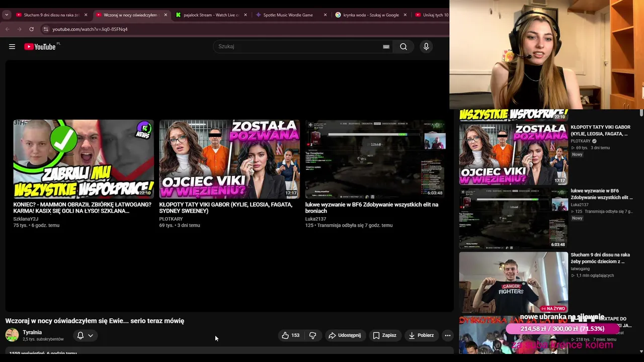Close the 'Słucham 9 dni dissu' tab

tap(86, 15)
